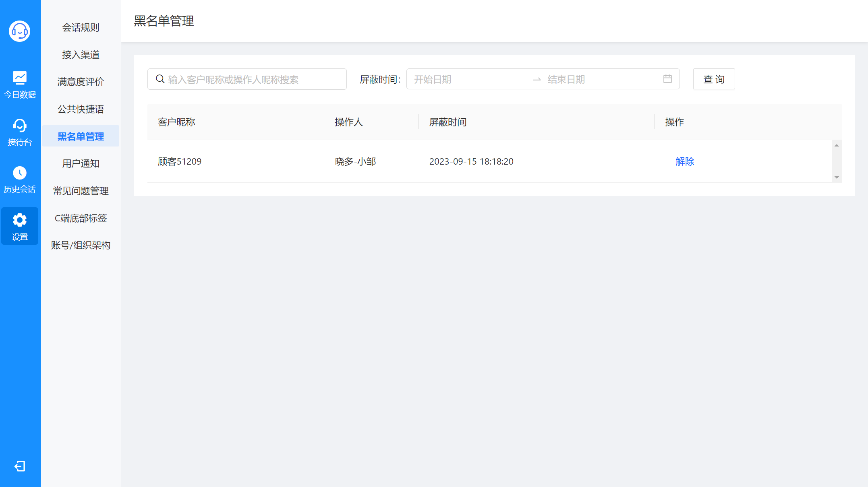Open 公共快捷语 menu item

pos(81,109)
